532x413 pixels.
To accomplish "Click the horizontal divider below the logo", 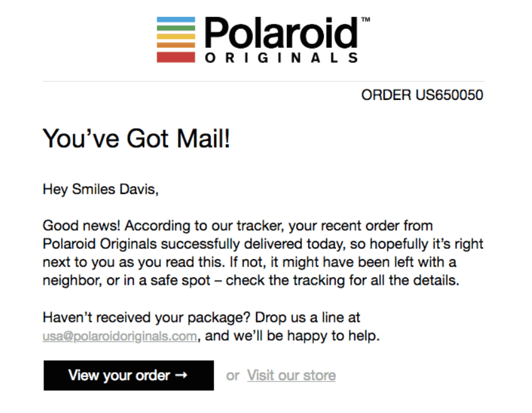I will click(x=263, y=81).
